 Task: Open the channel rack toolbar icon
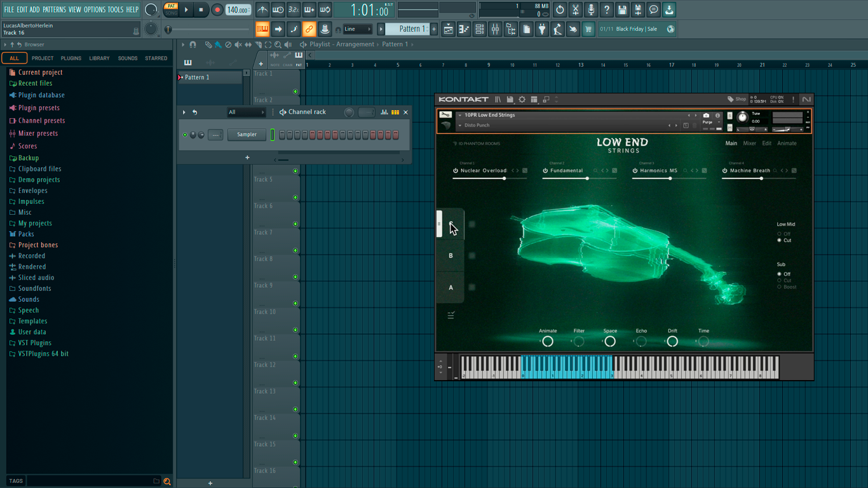point(480,29)
